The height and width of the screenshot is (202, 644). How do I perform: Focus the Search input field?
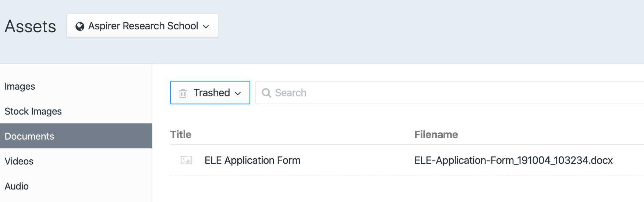pyautogui.click(x=442, y=93)
